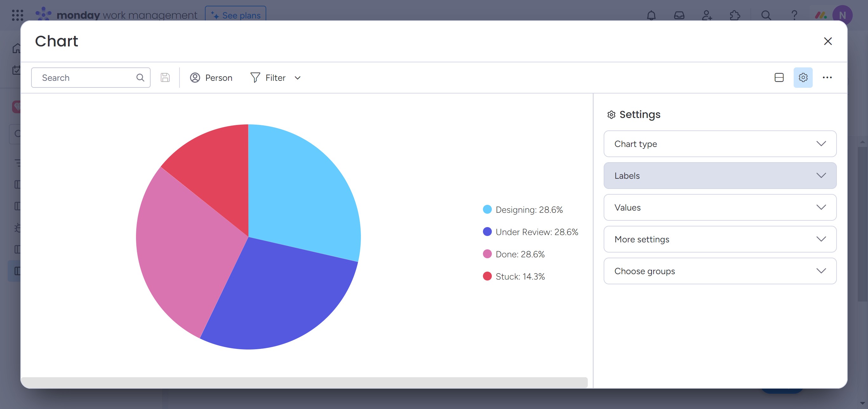Expand the Chart type section

(x=720, y=144)
